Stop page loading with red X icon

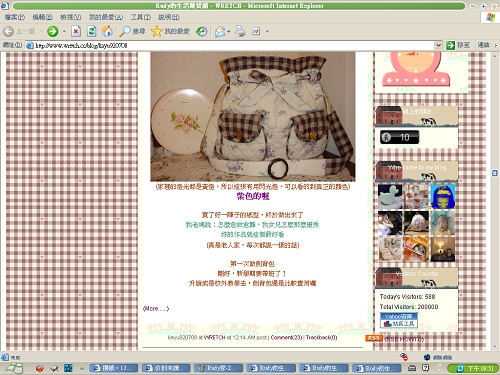click(x=76, y=31)
